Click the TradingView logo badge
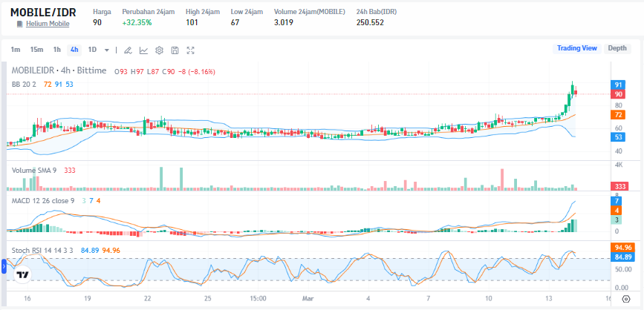Viewport: 644px width, 310px height. (23, 273)
